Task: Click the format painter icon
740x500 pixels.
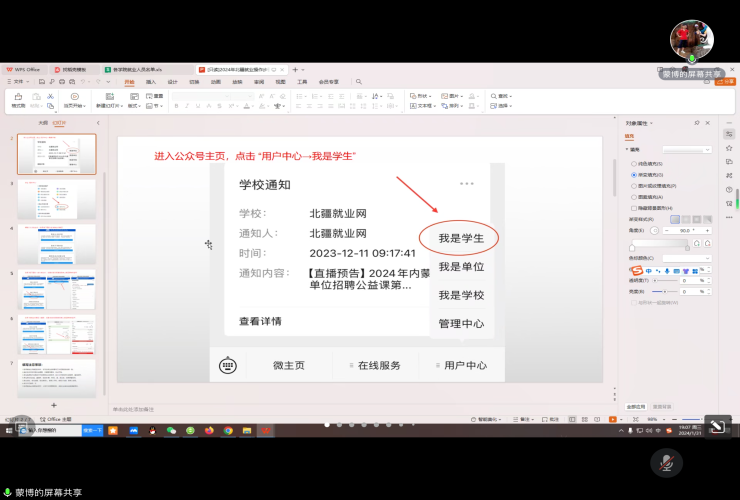Action: click(18, 100)
